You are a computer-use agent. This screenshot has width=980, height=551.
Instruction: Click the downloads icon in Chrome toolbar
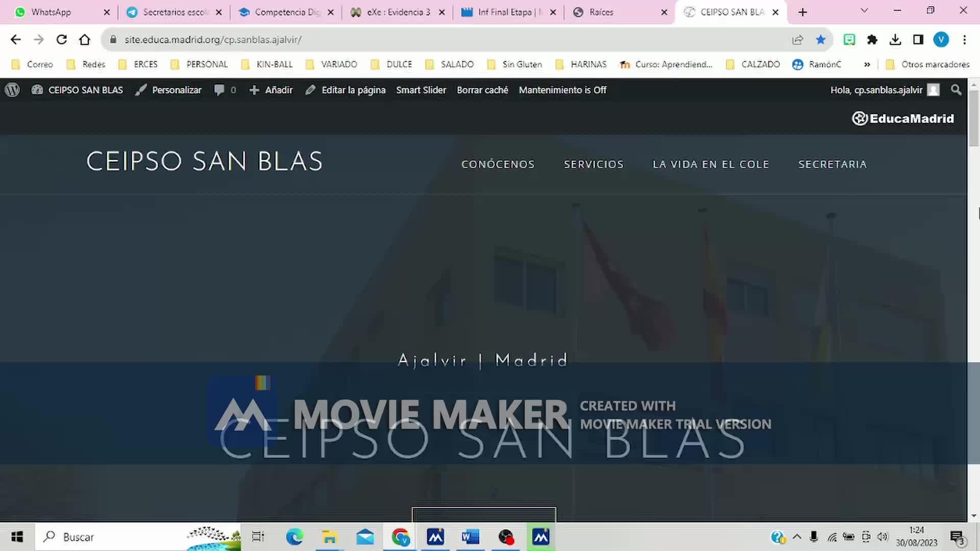[895, 40]
